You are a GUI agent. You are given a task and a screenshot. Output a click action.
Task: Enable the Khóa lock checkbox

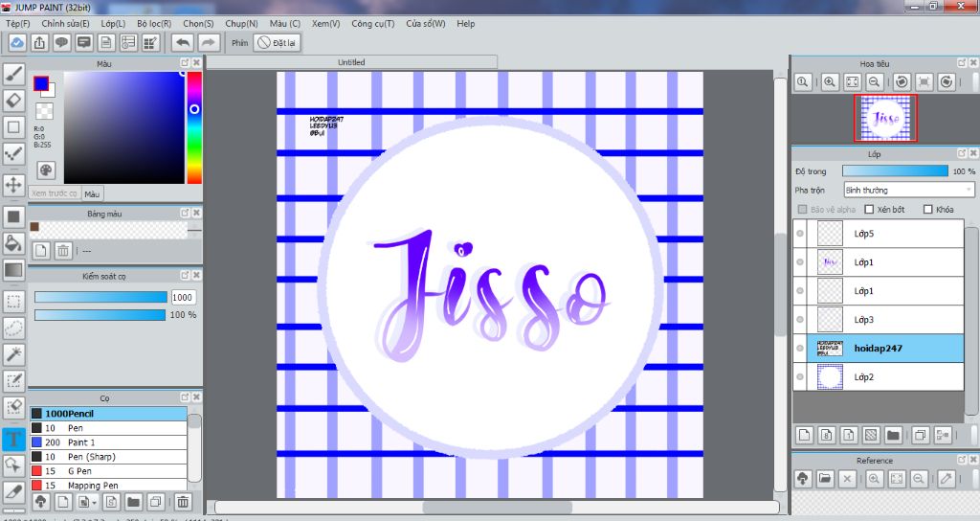click(x=928, y=210)
